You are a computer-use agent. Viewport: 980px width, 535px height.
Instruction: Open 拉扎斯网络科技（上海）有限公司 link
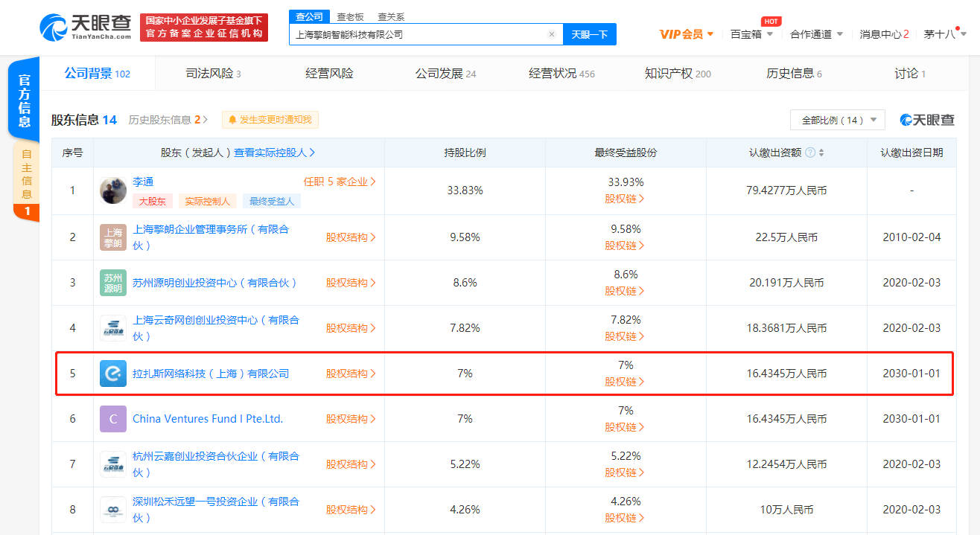211,374
